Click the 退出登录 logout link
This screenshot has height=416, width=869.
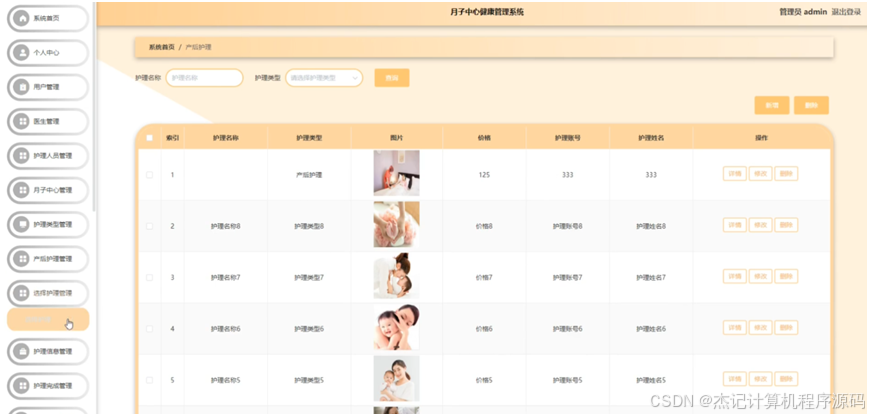click(846, 12)
